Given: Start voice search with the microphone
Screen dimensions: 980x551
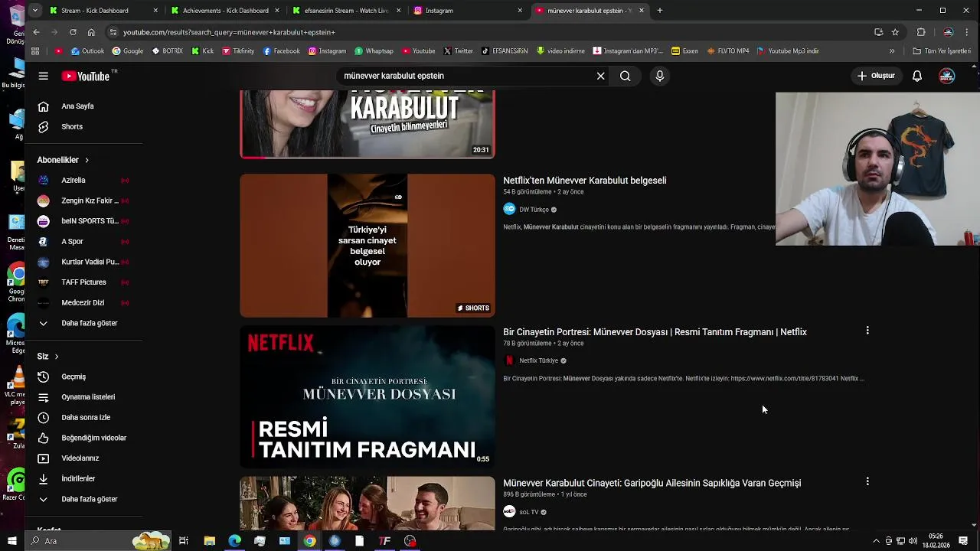Looking at the screenshot, I should tap(660, 76).
